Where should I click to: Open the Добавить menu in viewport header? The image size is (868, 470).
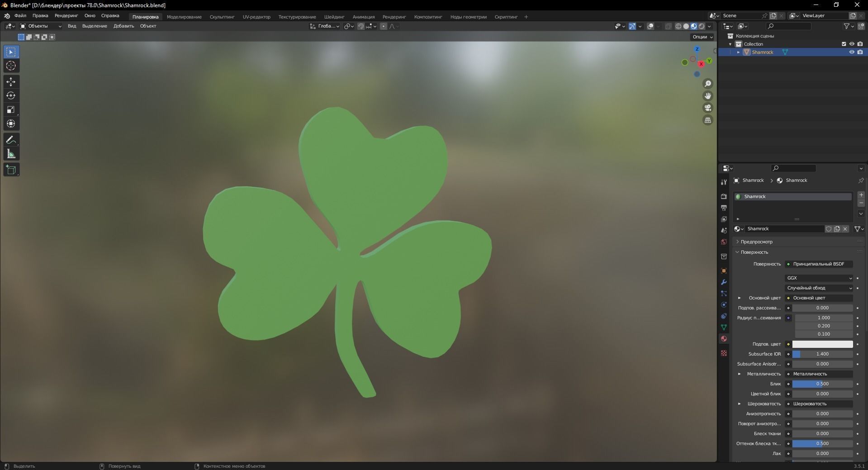coord(123,26)
